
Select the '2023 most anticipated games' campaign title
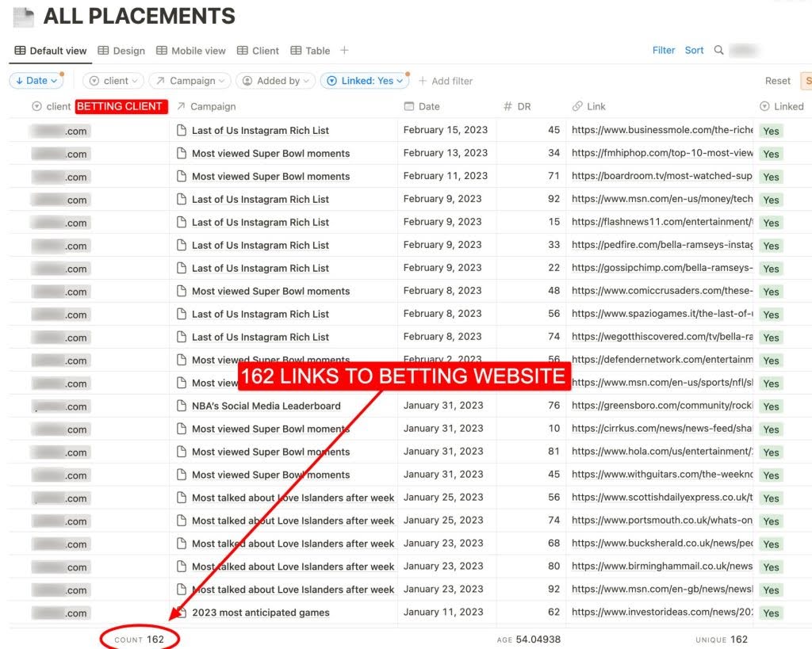260,613
